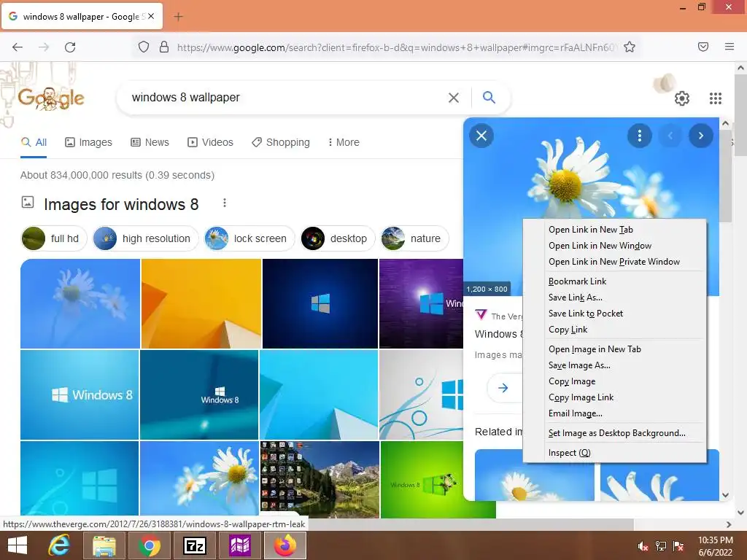
Task: Clear the search box with the X icon
Action: pos(454,98)
